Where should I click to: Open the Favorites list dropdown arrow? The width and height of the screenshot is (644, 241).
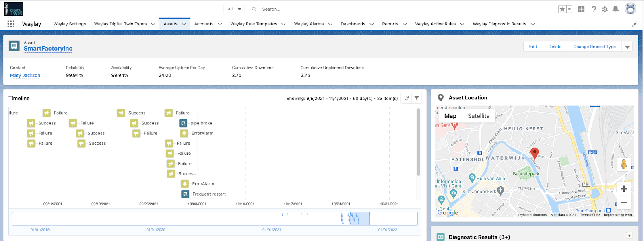569,9
